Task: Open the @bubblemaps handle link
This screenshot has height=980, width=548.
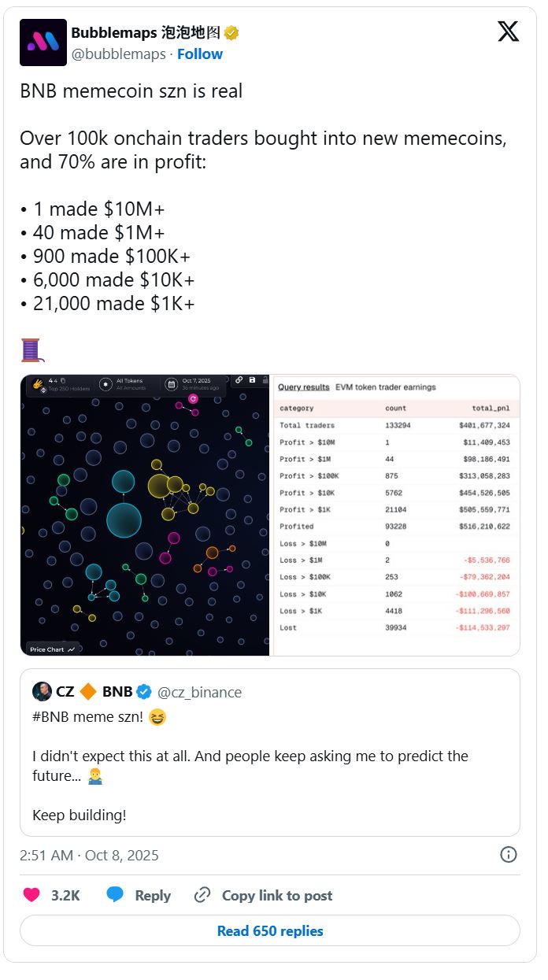Action: [118, 54]
